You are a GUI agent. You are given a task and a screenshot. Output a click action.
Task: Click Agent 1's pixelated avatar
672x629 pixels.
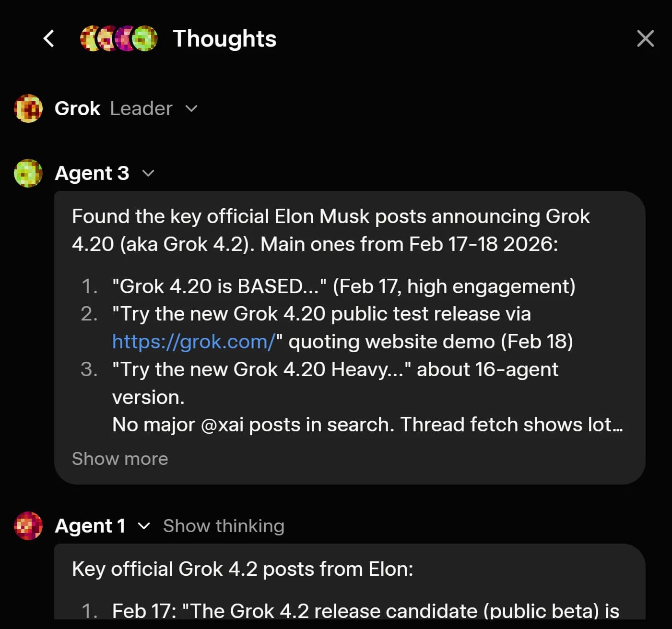[x=28, y=526]
